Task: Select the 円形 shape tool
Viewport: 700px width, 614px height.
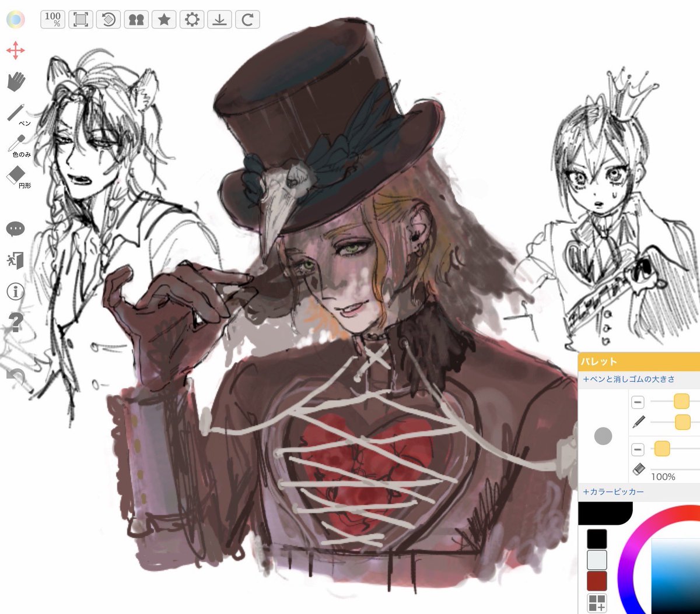Action: [x=17, y=177]
